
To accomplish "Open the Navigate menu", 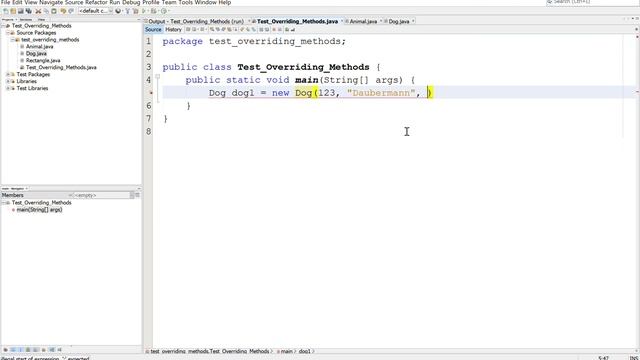I will click(x=51, y=2).
